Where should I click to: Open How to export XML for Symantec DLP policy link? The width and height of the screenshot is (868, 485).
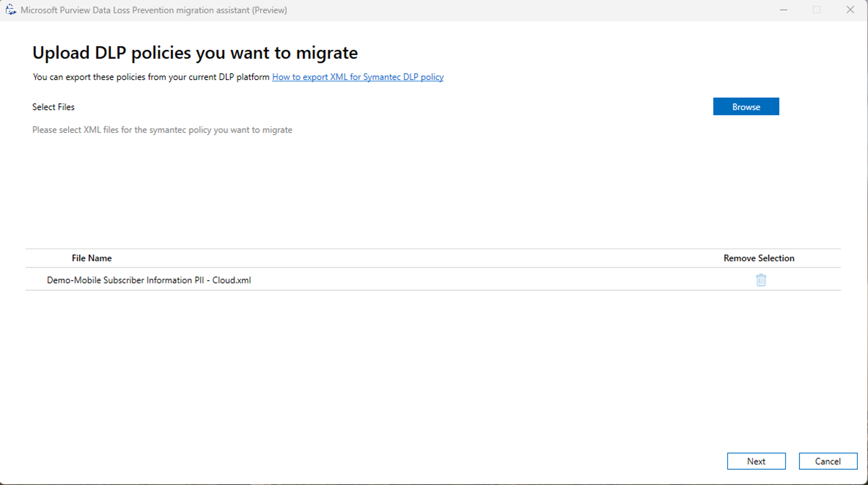point(357,77)
